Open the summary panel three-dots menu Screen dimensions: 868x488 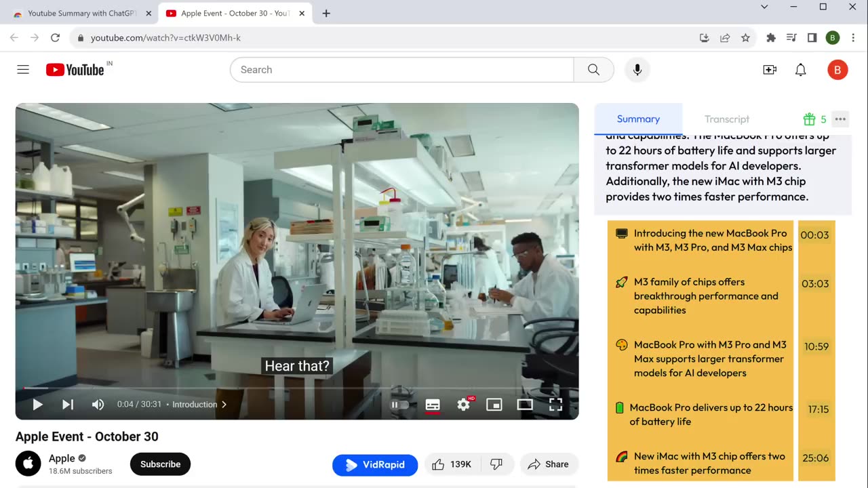pos(840,119)
